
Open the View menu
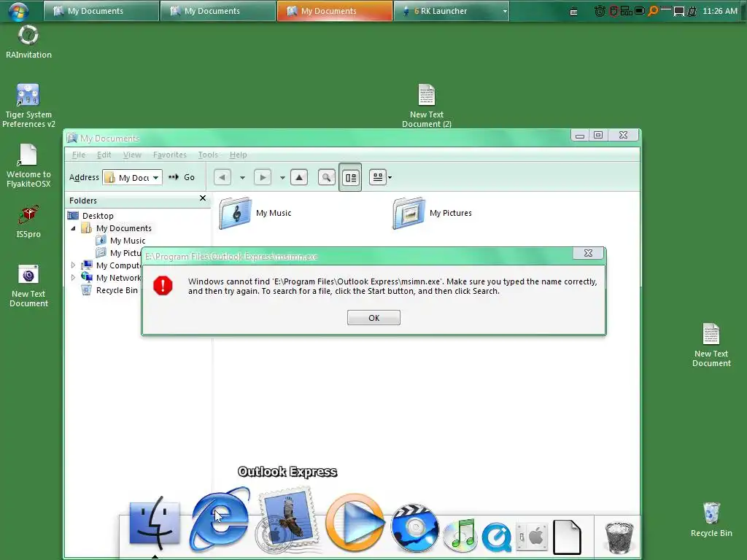click(x=132, y=155)
